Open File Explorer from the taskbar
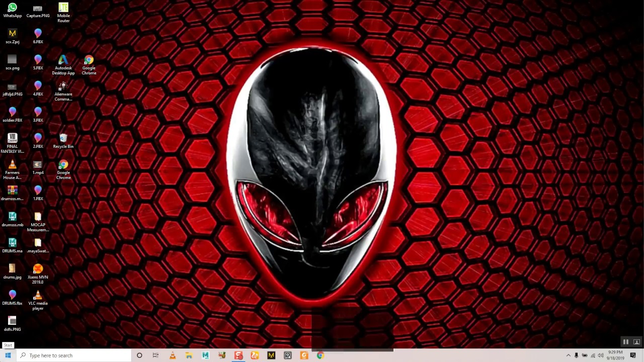 point(189,355)
